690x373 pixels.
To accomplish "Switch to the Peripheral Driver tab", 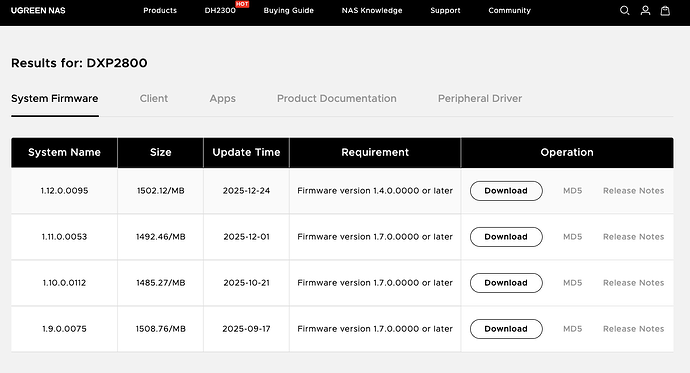I will tap(480, 99).
